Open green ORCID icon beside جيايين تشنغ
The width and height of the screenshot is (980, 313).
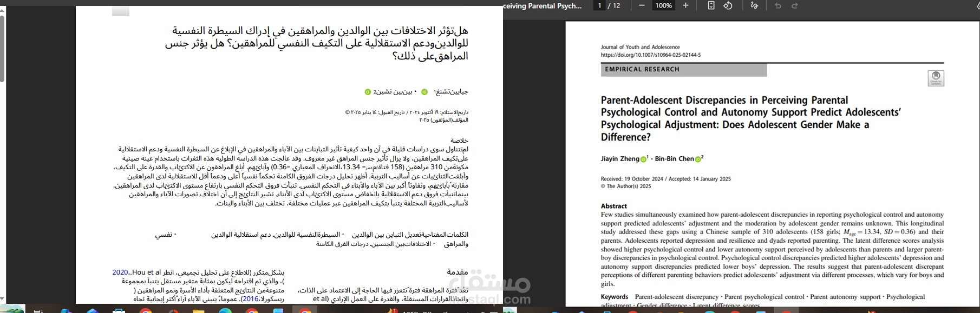pyautogui.click(x=424, y=92)
